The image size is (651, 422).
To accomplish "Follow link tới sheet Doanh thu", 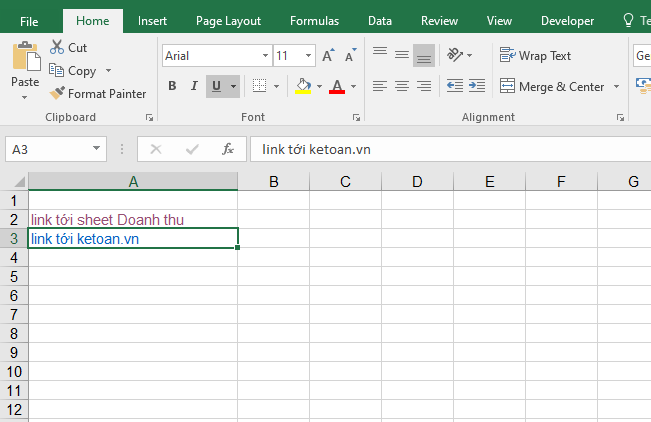I will 107,220.
